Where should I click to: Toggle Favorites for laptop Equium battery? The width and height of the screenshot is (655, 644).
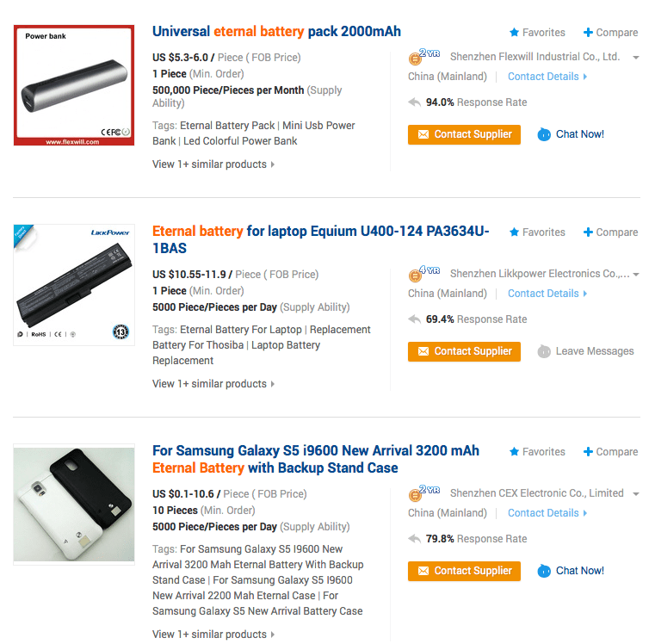(537, 232)
